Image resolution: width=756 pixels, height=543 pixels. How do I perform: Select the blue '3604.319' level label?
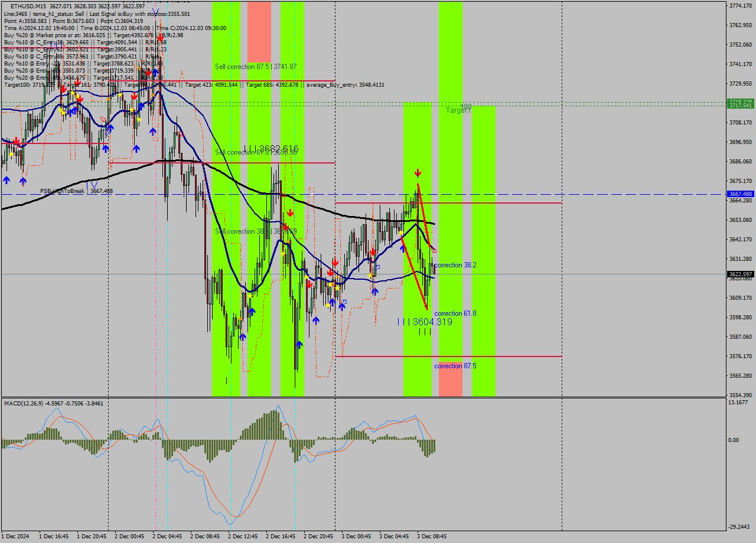point(432,322)
